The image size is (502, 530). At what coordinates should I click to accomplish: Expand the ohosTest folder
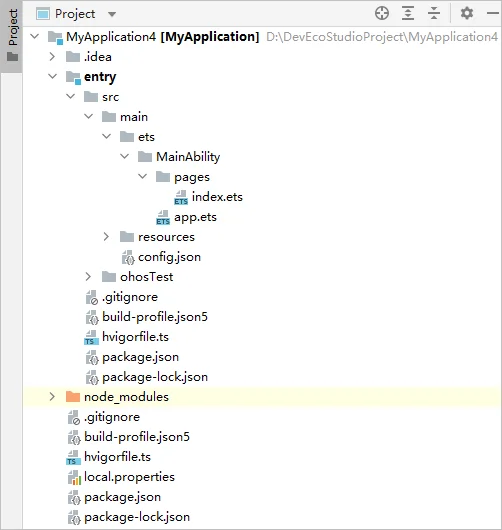(x=88, y=276)
